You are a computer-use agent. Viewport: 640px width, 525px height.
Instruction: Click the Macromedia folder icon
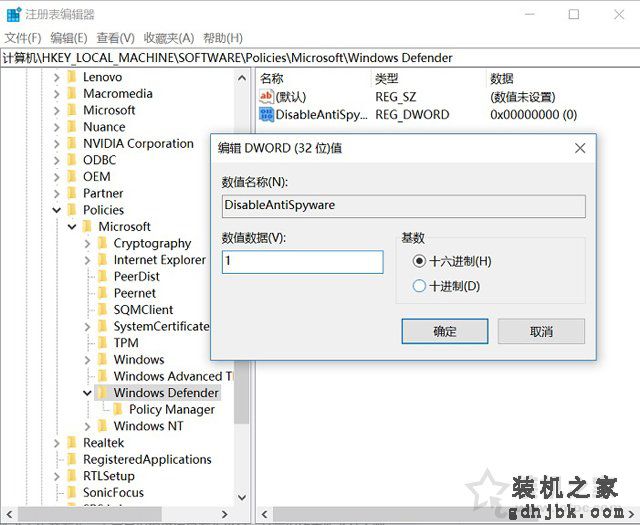[x=72, y=93]
